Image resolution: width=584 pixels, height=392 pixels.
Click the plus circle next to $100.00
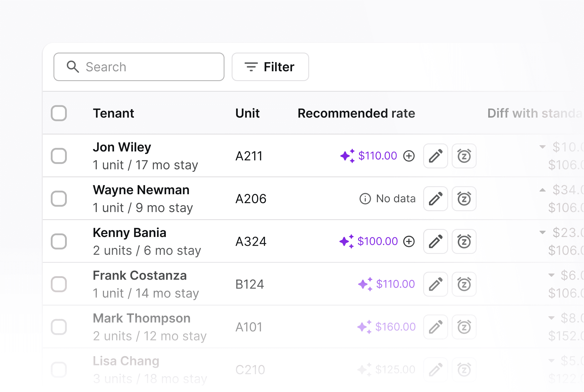pyautogui.click(x=409, y=241)
